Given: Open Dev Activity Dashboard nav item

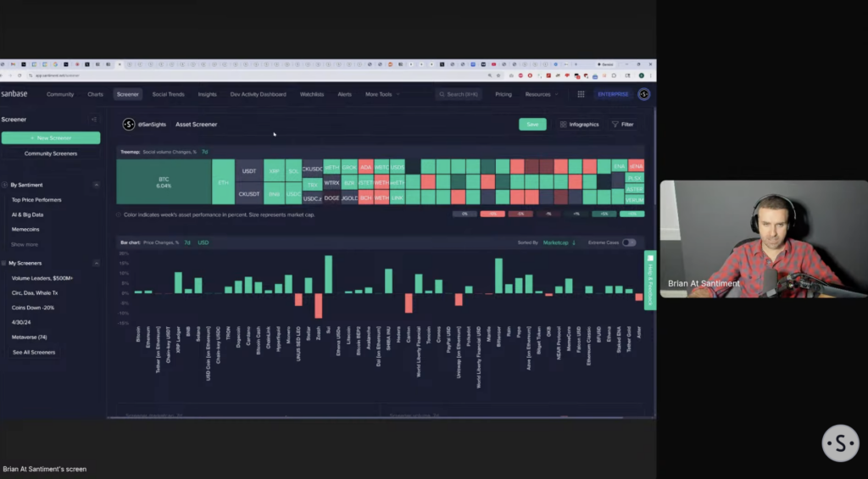Looking at the screenshot, I should tap(258, 94).
